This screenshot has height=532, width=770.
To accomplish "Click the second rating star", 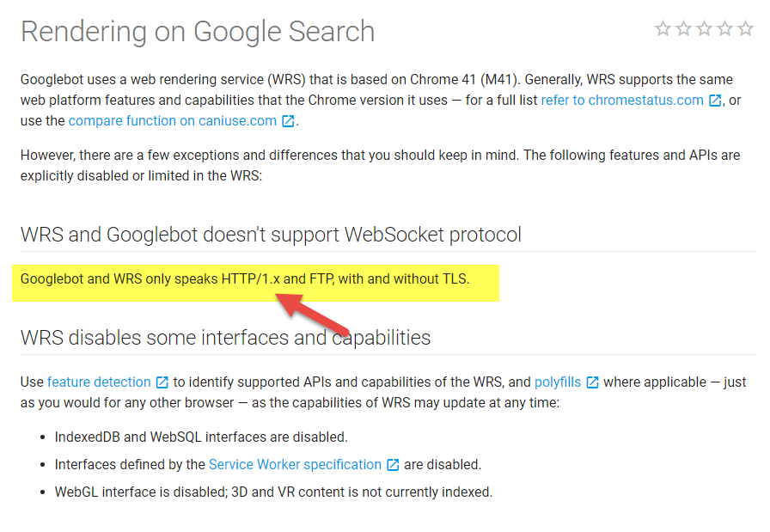I will pos(683,29).
